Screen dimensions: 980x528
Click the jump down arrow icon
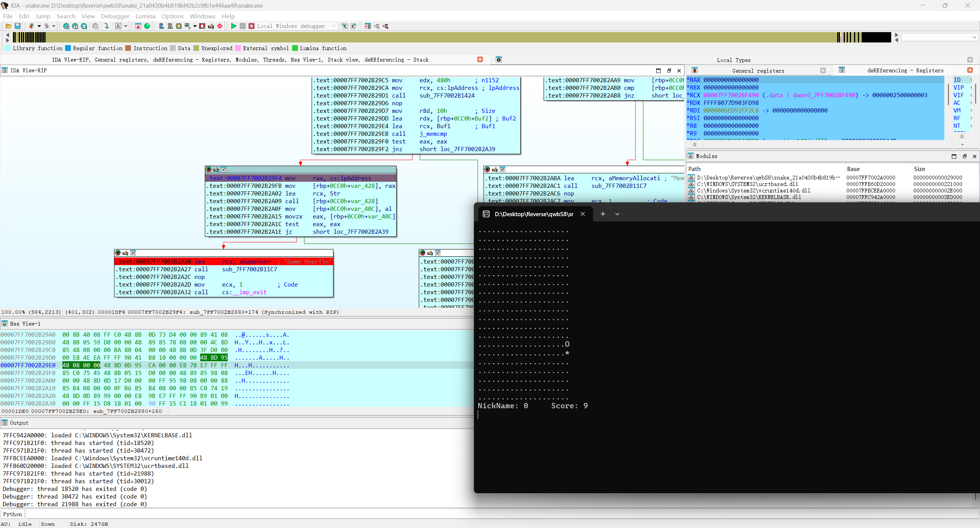(x=107, y=26)
